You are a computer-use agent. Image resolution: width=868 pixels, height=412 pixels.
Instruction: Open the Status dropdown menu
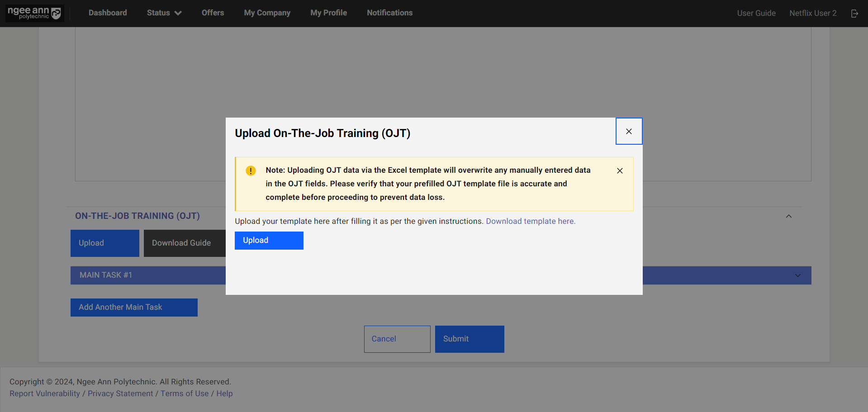(x=164, y=13)
